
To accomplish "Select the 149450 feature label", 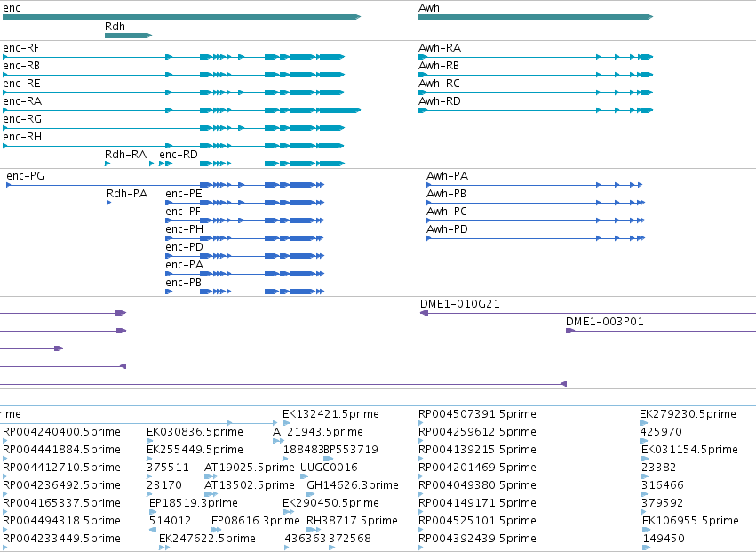I will pyautogui.click(x=664, y=539).
